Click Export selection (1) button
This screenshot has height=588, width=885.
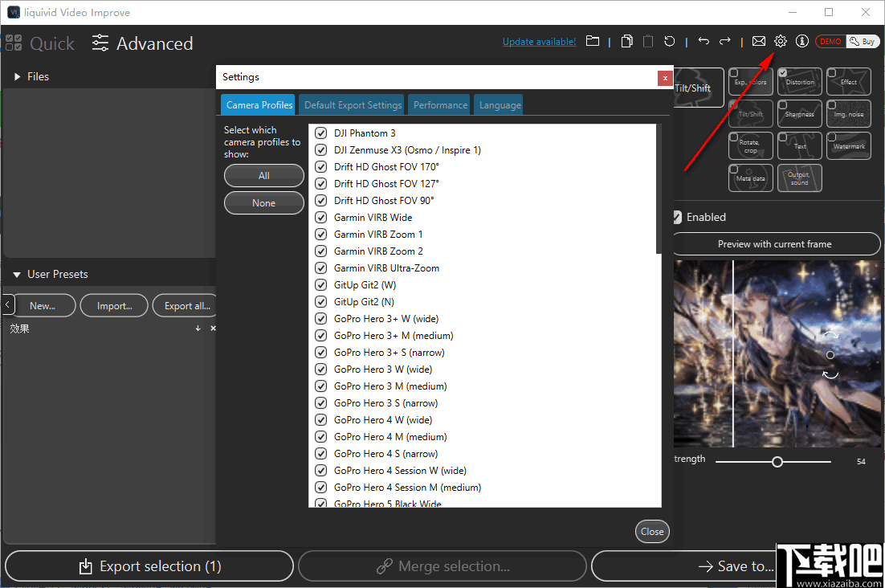[149, 566]
